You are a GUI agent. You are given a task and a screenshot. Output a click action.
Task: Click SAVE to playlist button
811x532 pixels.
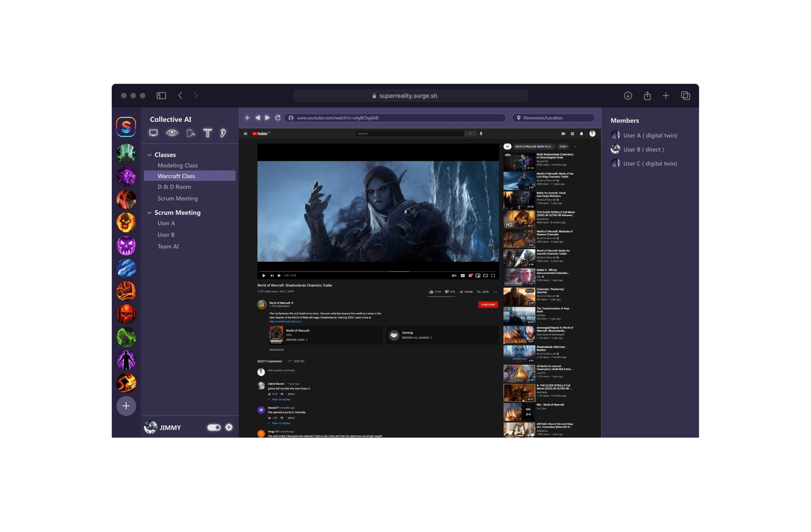(x=483, y=292)
